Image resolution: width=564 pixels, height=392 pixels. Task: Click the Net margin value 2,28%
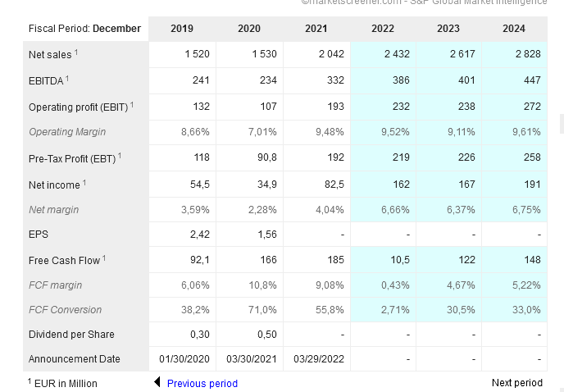point(262,209)
